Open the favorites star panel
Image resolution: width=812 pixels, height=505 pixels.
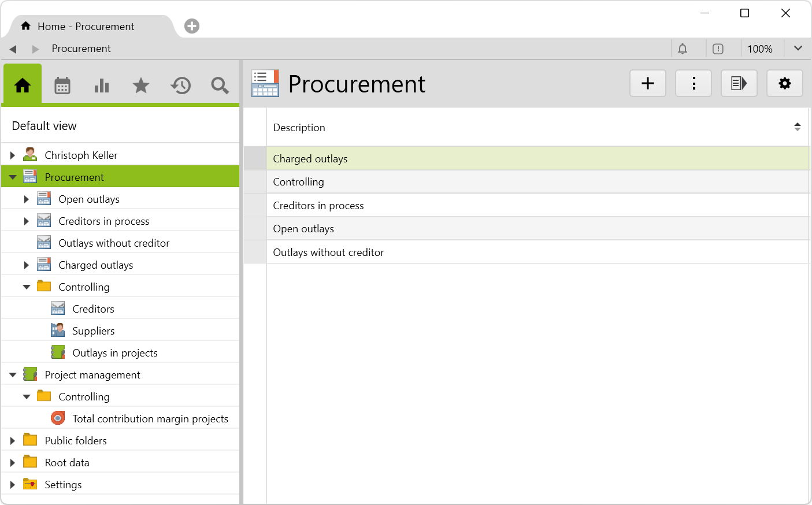point(141,86)
